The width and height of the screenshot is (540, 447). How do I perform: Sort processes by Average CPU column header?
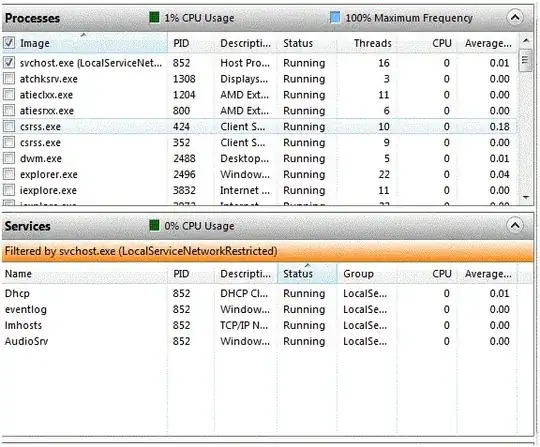click(x=487, y=43)
